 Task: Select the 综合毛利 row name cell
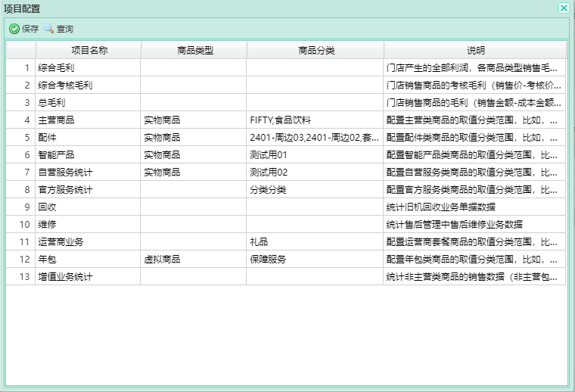(88, 67)
